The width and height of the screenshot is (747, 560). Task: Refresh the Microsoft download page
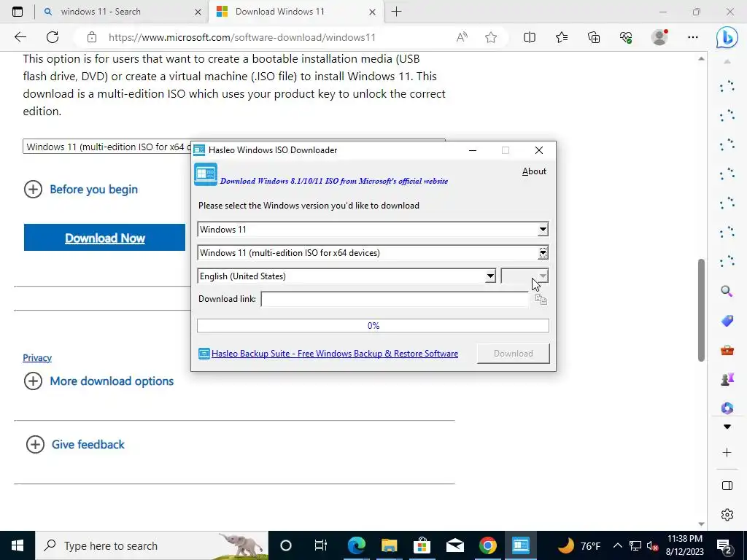click(x=53, y=37)
